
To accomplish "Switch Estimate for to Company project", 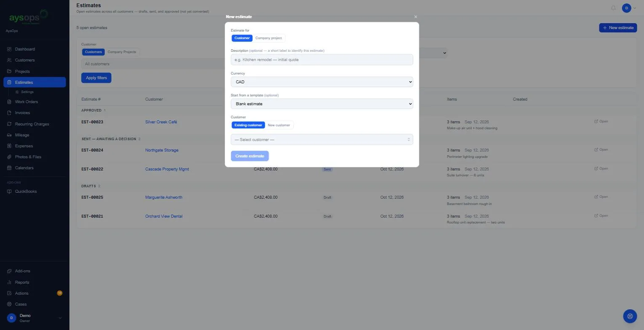I will click(269, 38).
